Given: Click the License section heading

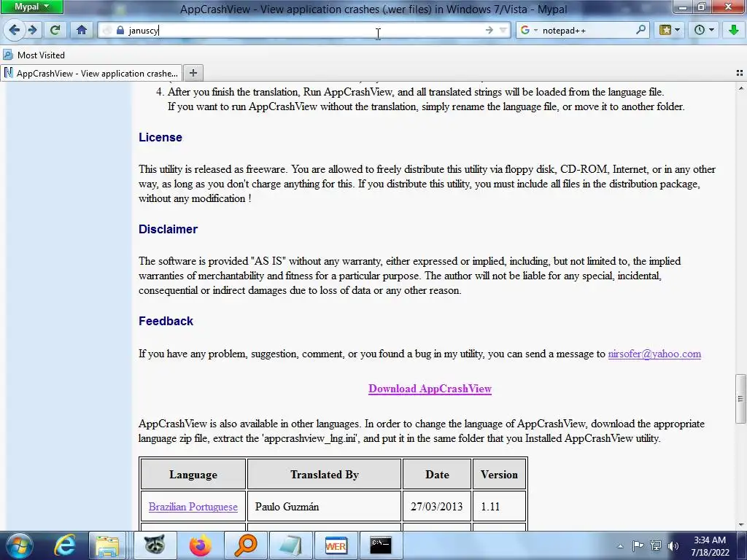Looking at the screenshot, I should (160, 137).
